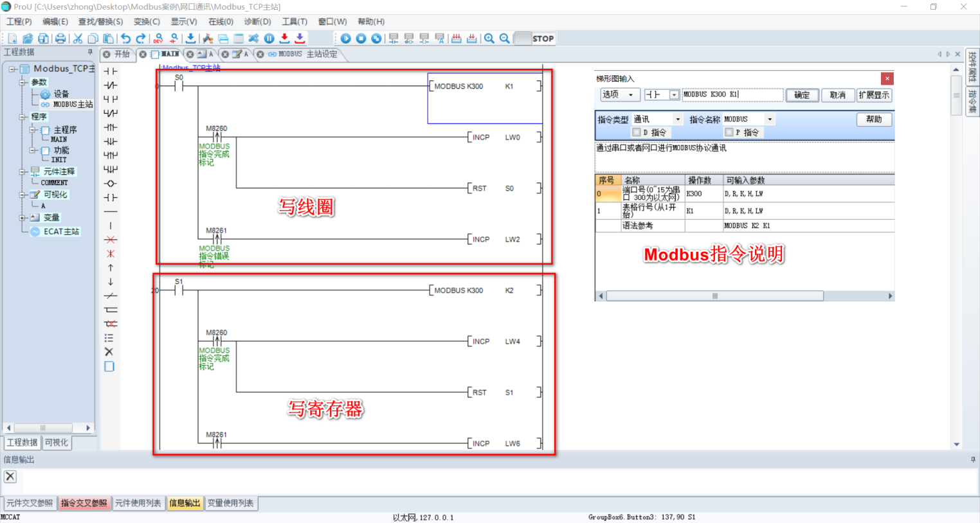The image size is (980, 523).
Task: Collapse the Modbus_TCP主站 root node
Action: click(x=12, y=69)
